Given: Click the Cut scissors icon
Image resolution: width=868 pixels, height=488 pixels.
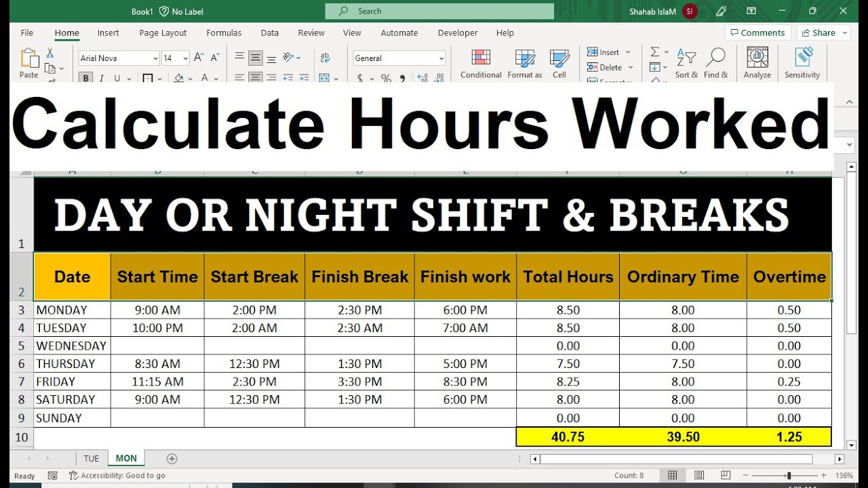Looking at the screenshot, I should click(50, 53).
